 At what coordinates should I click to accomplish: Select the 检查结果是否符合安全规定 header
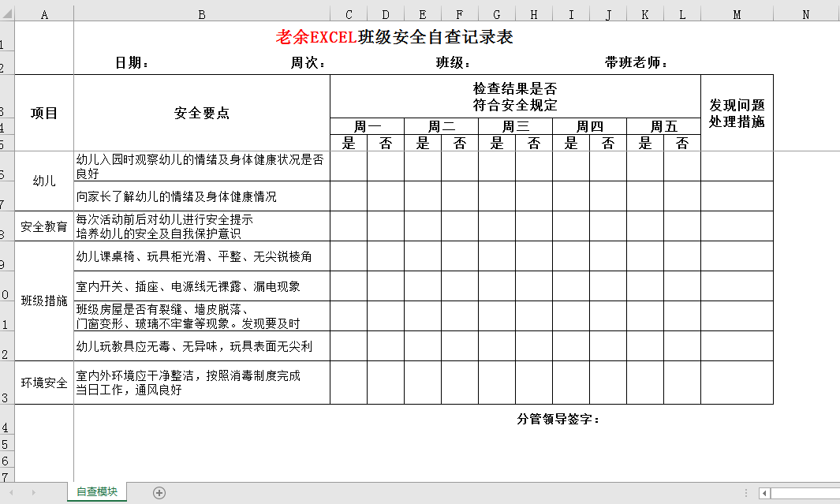click(515, 96)
